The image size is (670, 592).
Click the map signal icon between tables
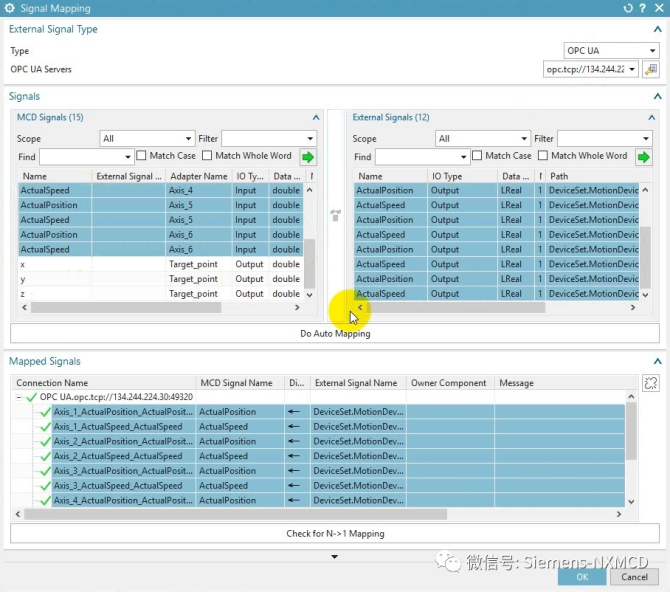(336, 215)
